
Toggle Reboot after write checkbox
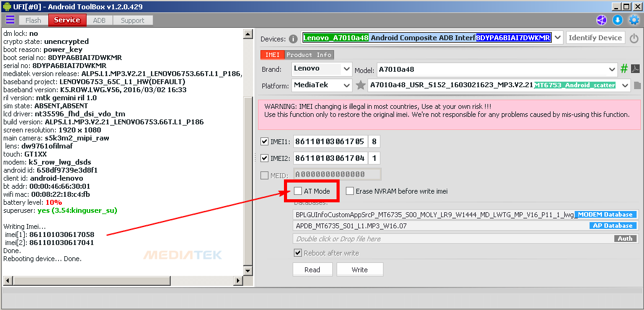tap(298, 253)
